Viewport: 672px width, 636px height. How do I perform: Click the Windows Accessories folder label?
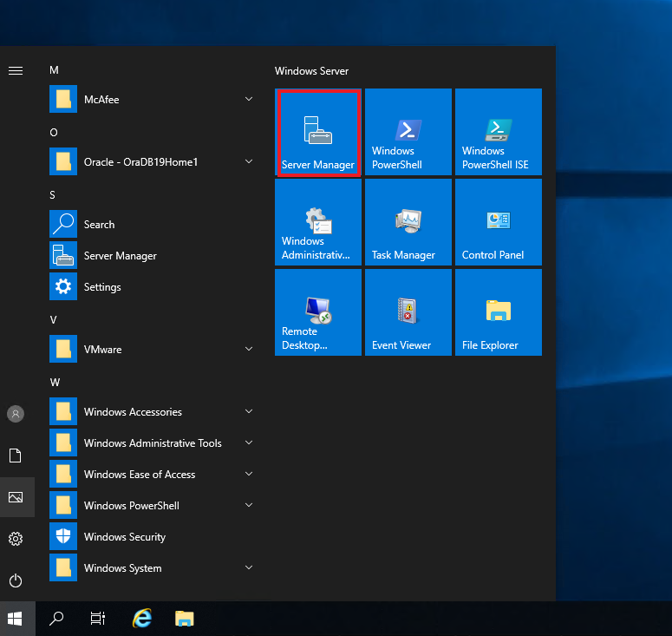[133, 411]
